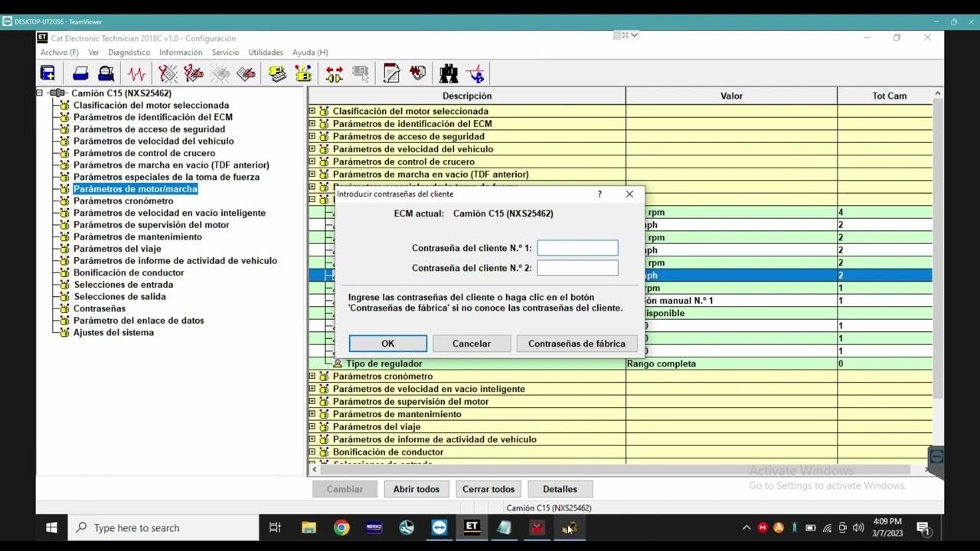Open the Utilidades menu
Image resolution: width=980 pixels, height=551 pixels.
(x=266, y=52)
